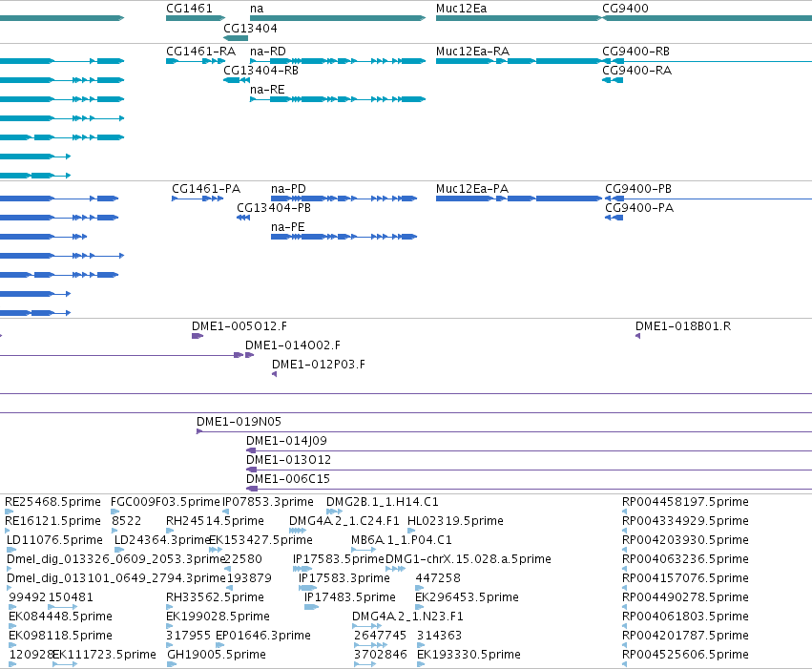
Task: Select DMG2B.1_1.H14.C1 feature
Action: coord(383,502)
